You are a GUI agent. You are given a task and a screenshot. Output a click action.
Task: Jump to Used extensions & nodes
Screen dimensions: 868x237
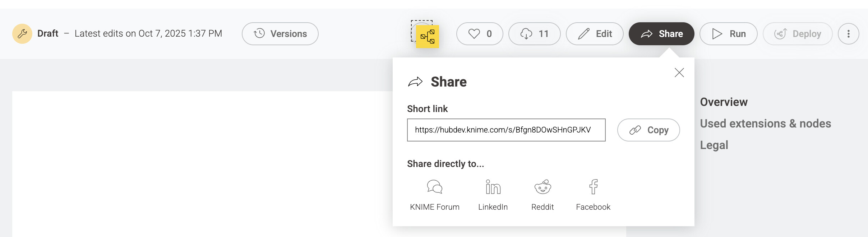pyautogui.click(x=765, y=124)
